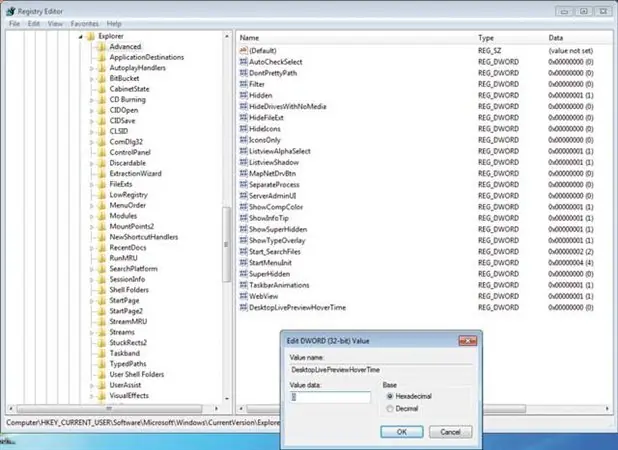This screenshot has height=450, width=618.
Task: Expand the MenuOrder tree node
Action: pos(91,206)
